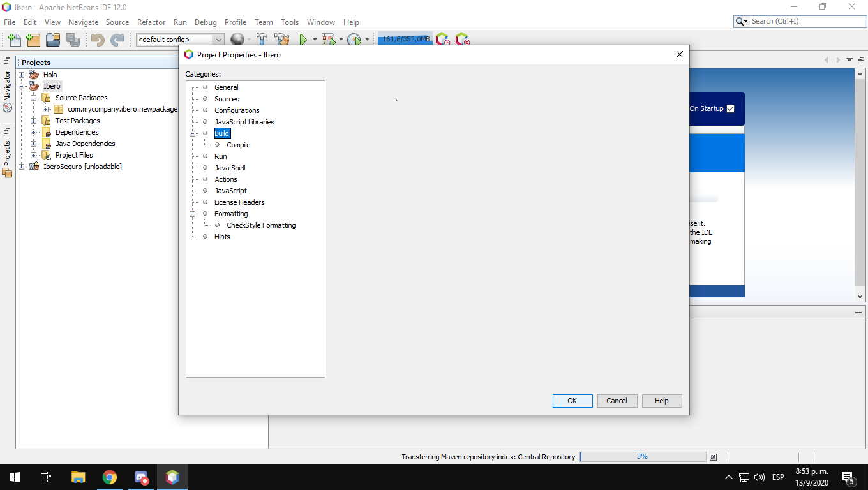Toggle the Show On Startup checkbox
868x490 pixels.
731,108
